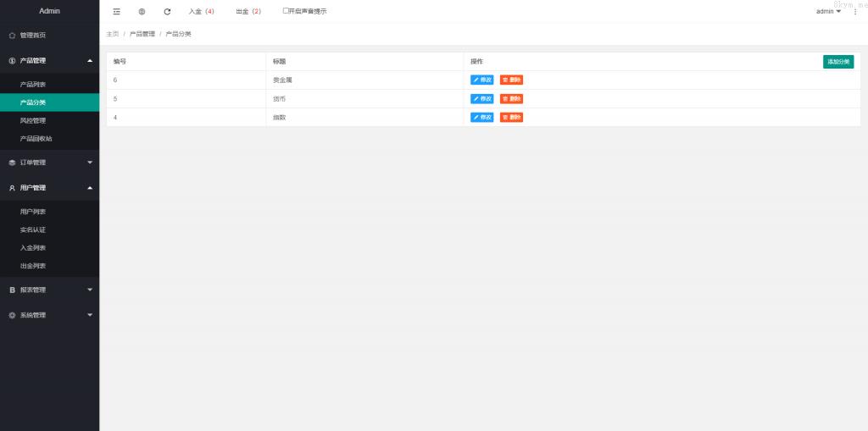Click the 添加分类 button

coord(837,62)
